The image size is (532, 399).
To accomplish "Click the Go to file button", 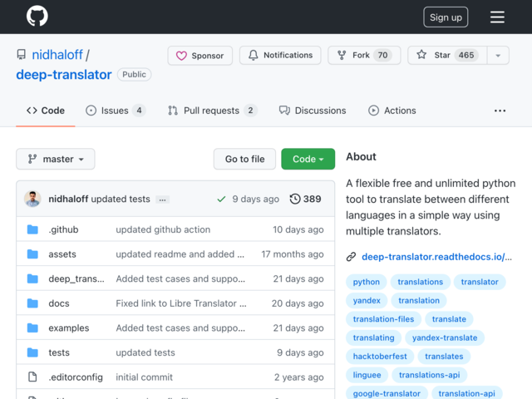I will point(244,159).
